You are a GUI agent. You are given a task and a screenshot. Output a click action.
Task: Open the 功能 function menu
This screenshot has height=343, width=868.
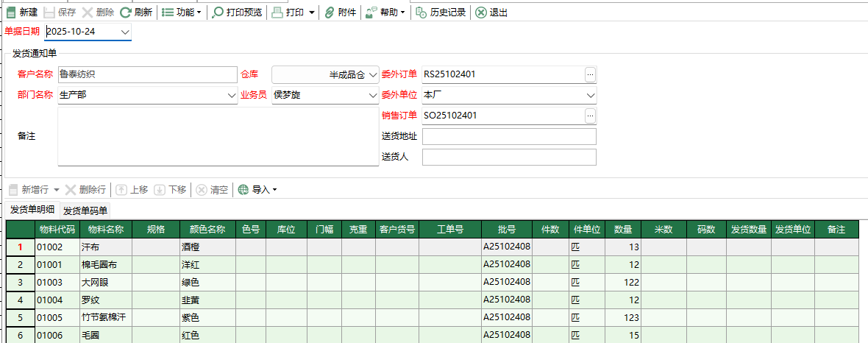182,13
